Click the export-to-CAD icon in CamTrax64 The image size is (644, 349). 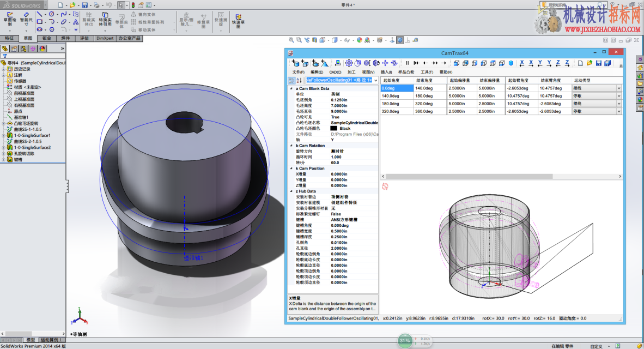pos(338,63)
